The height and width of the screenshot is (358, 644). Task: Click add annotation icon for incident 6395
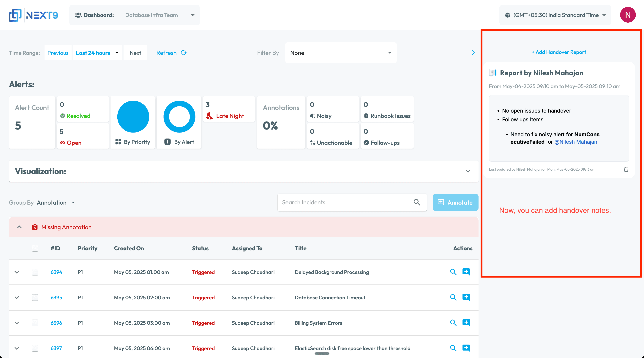pos(466,297)
